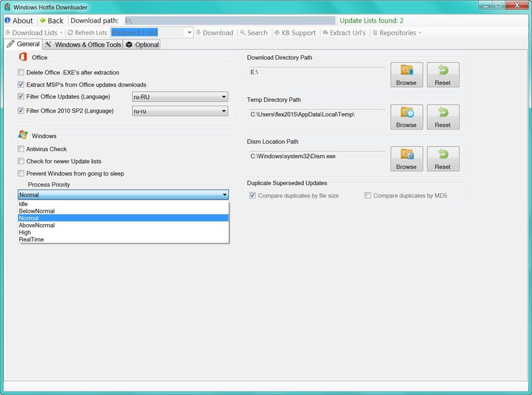Select AboveNormal priority option

click(x=124, y=225)
